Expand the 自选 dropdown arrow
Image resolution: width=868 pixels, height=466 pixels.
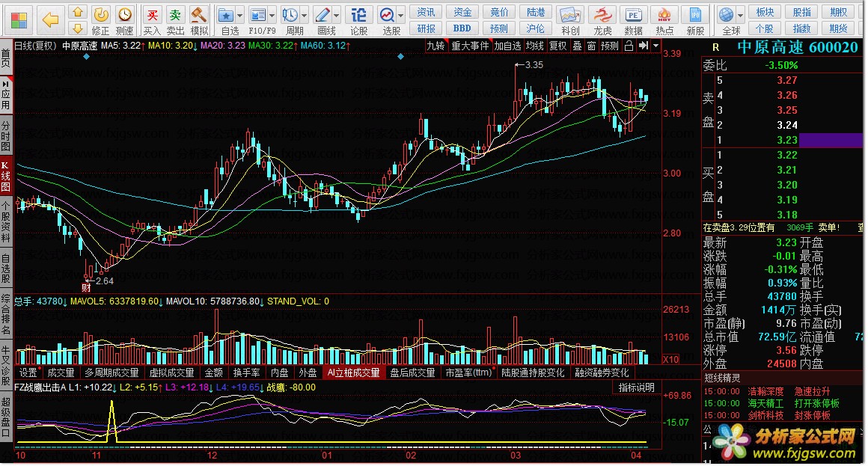pos(239,16)
